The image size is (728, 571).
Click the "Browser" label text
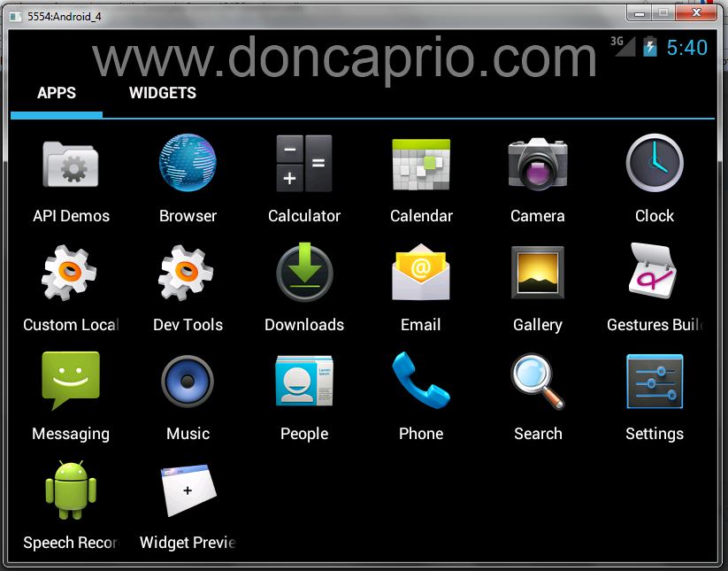coord(188,216)
